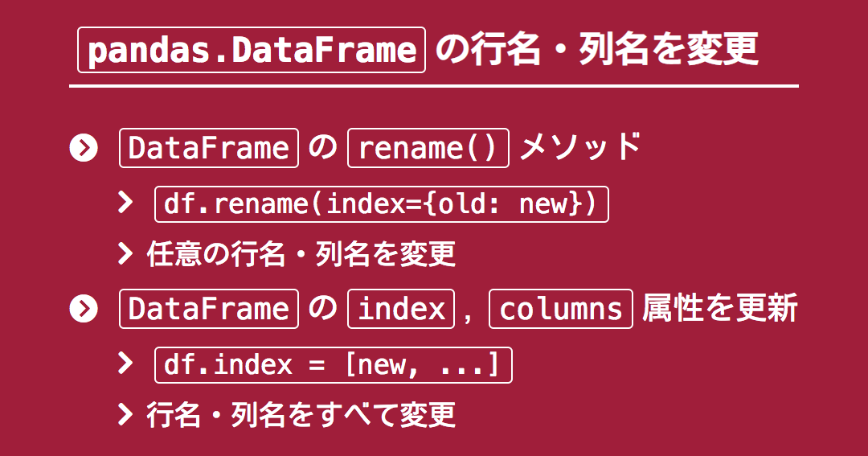868x456 pixels.
Task: Select the pandas.DataFrame title code box
Action: pyautogui.click(x=252, y=50)
